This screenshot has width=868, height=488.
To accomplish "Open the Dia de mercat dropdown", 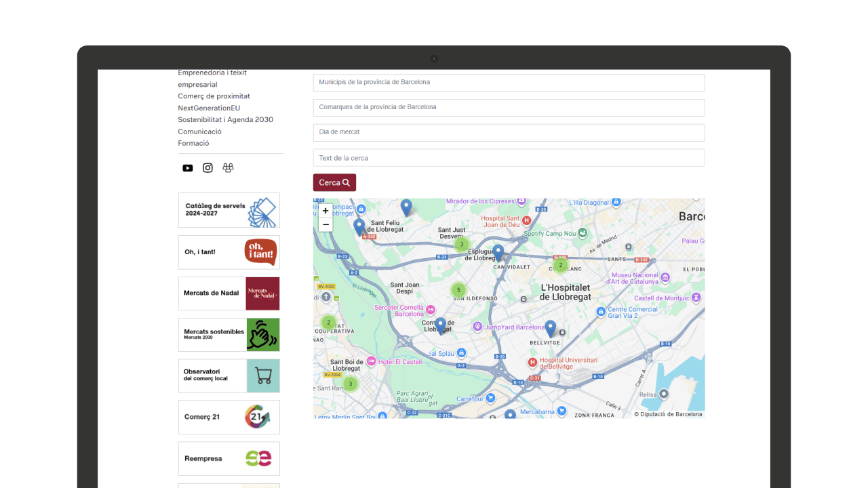I will coord(509,133).
